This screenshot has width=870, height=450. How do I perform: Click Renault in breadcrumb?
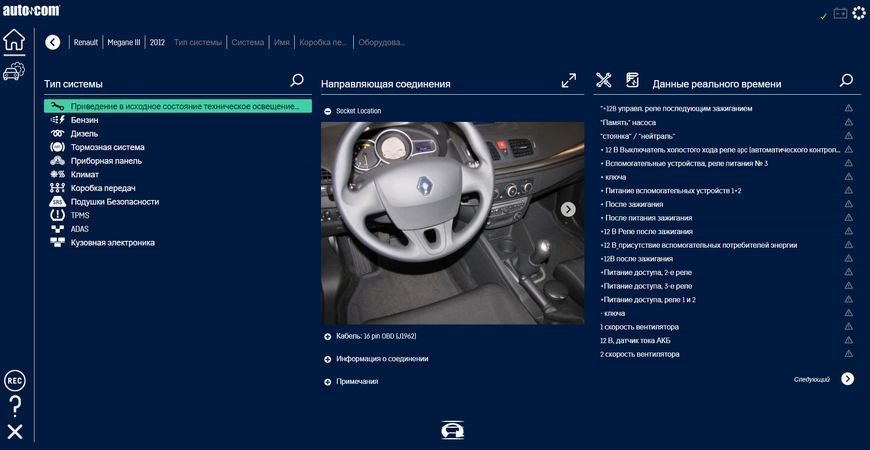pyautogui.click(x=85, y=42)
